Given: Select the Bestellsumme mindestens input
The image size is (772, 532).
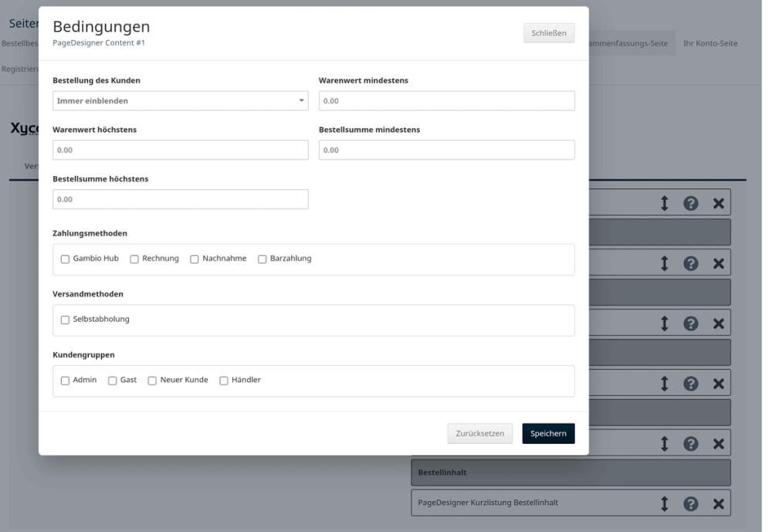Looking at the screenshot, I should click(446, 150).
